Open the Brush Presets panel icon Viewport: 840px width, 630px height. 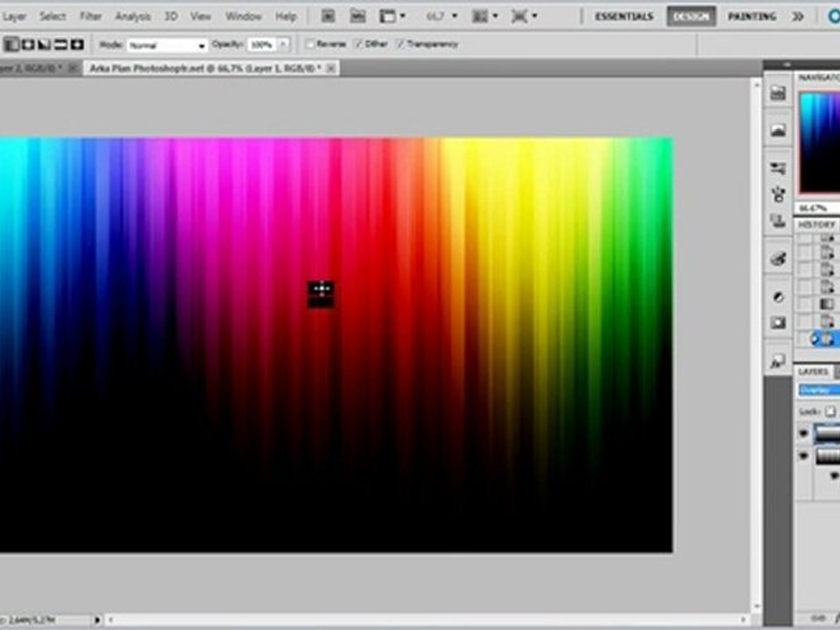pos(778,169)
